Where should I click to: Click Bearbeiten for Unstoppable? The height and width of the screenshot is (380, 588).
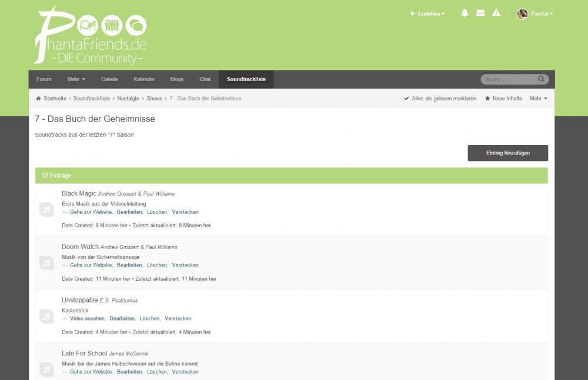[x=122, y=318]
